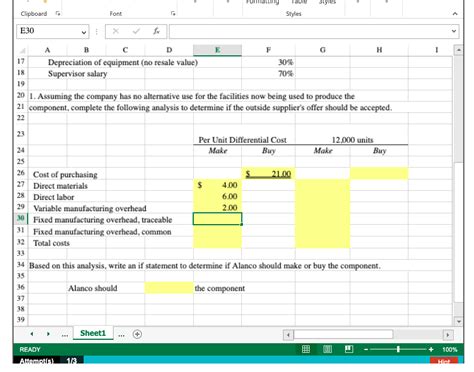This screenshot has height=372, width=474.
Task: Select column F header
Action: (268, 50)
